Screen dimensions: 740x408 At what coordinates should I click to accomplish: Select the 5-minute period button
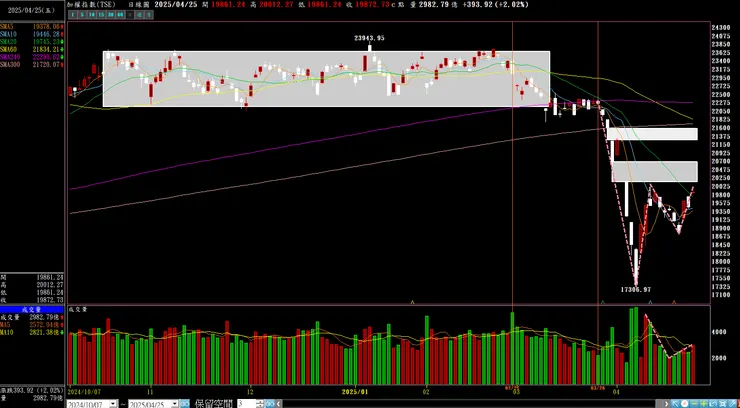click(82, 15)
